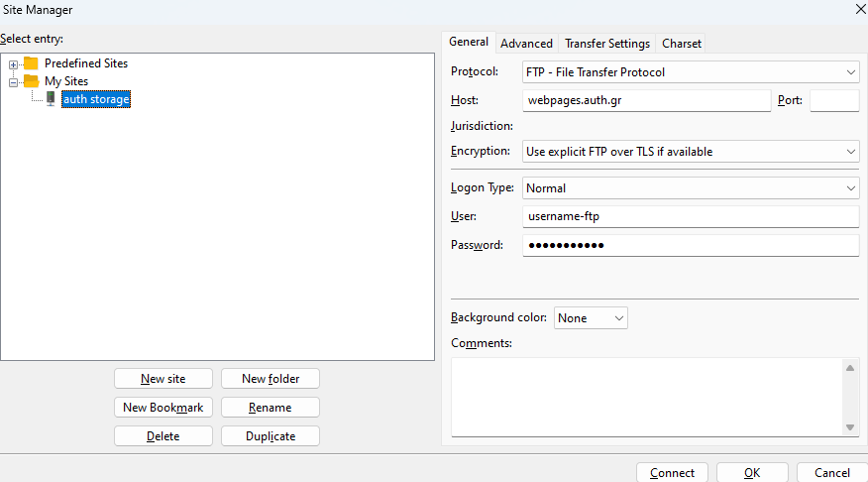
Task: Click the Duplicate button
Action: (270, 436)
